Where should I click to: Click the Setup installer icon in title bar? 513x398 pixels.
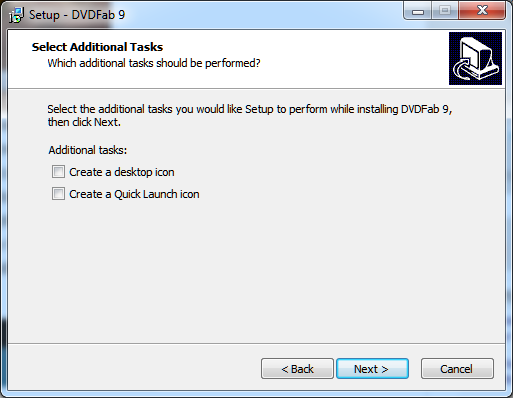click(16, 15)
